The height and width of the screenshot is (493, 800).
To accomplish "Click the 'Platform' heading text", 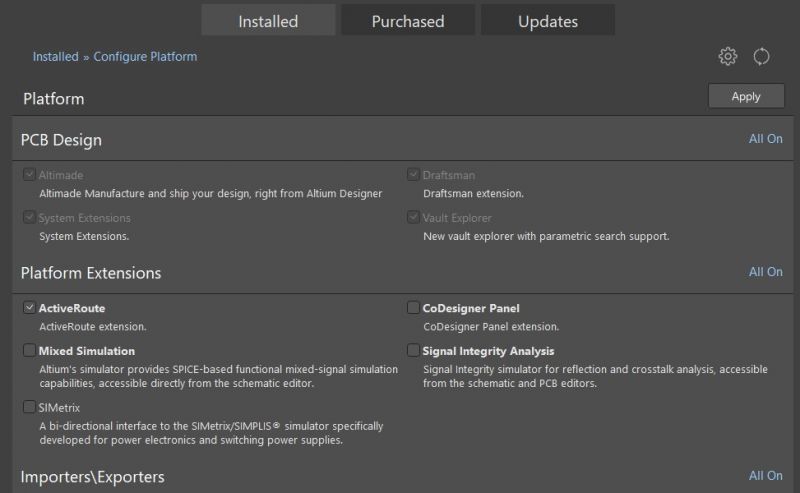I will coord(54,98).
